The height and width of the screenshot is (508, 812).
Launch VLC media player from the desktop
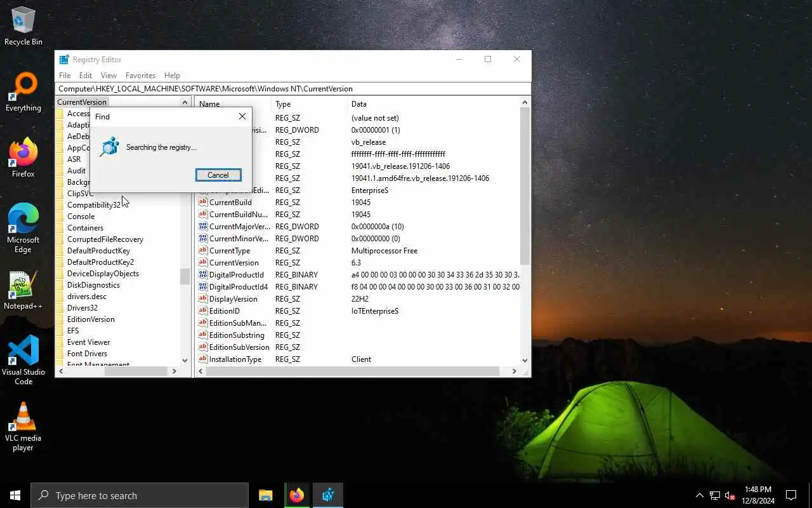pos(23,427)
